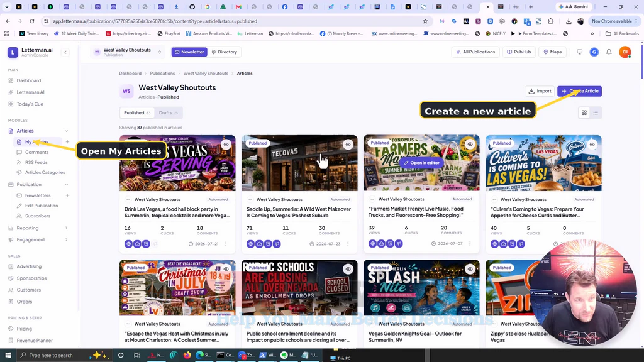This screenshot has width=644, height=362.
Task: Open Letterman AI sidebar item
Action: tap(30, 92)
